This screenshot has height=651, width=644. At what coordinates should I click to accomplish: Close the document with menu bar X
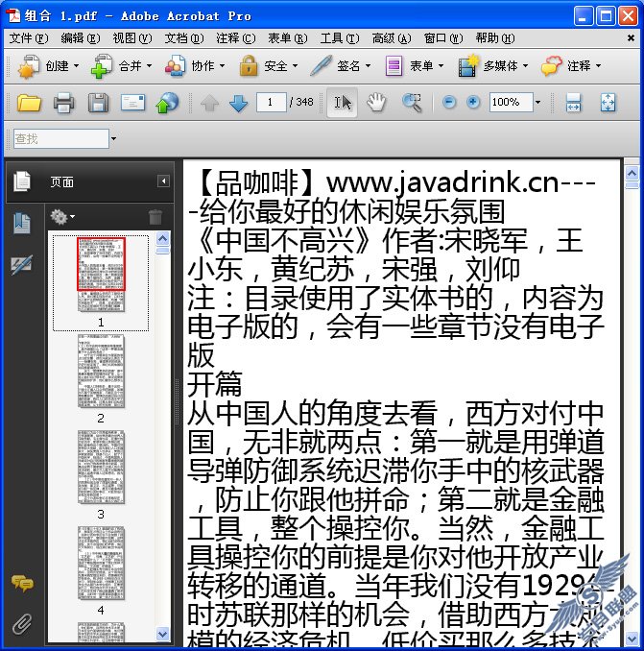pos(631,38)
